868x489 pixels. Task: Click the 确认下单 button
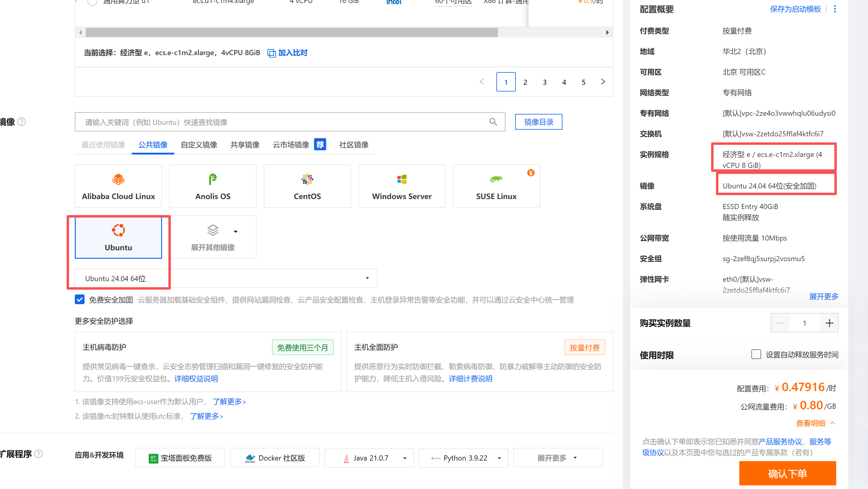787,474
